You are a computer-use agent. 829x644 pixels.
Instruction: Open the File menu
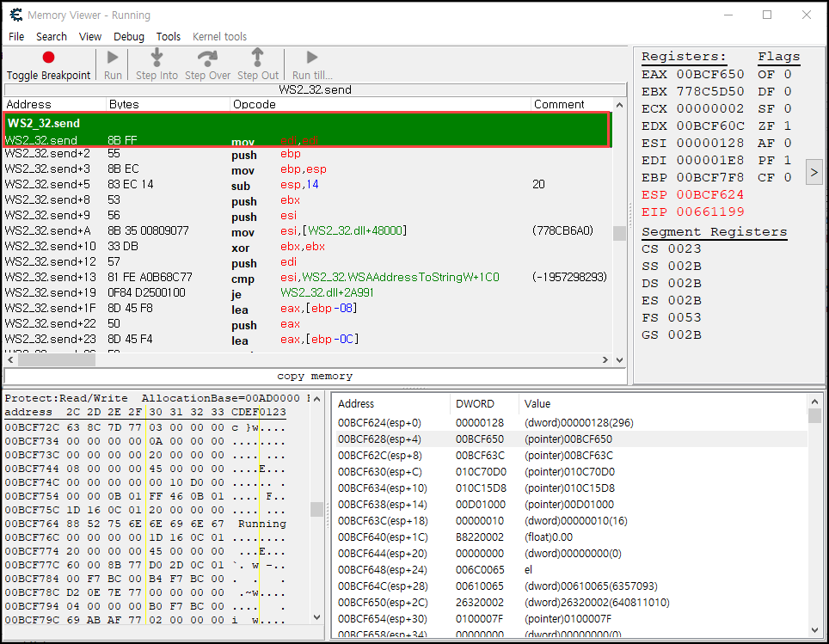[x=16, y=36]
